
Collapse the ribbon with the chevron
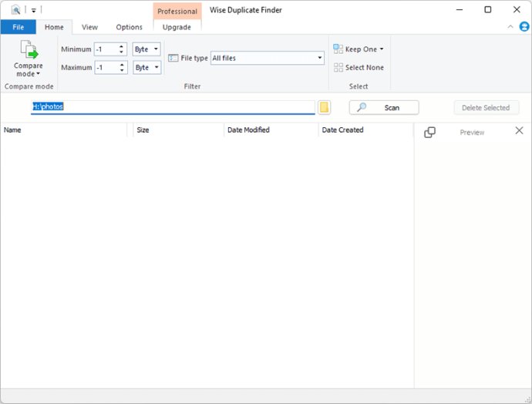tap(510, 26)
